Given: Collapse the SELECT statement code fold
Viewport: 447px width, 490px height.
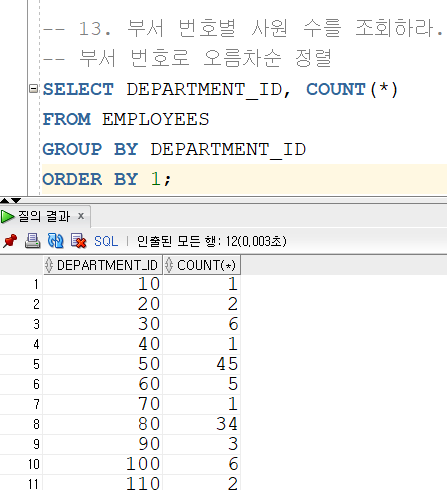Looking at the screenshot, I should pos(33,89).
